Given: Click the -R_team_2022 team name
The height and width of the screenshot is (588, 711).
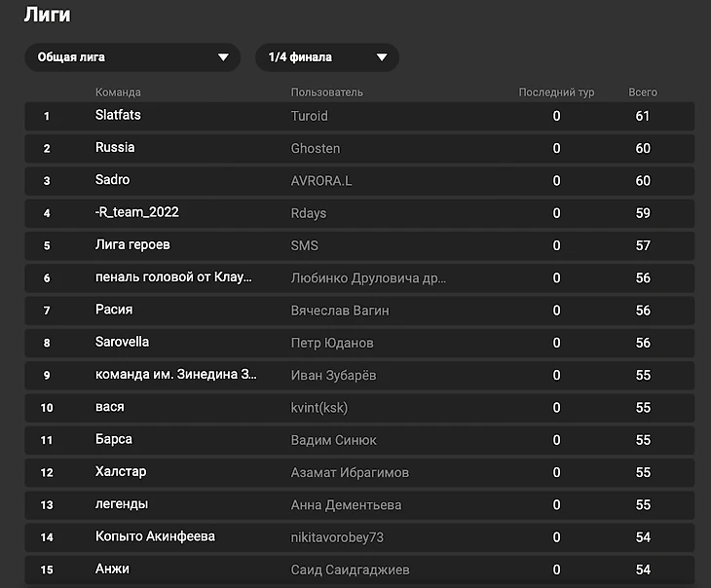Looking at the screenshot, I should pos(136,212).
